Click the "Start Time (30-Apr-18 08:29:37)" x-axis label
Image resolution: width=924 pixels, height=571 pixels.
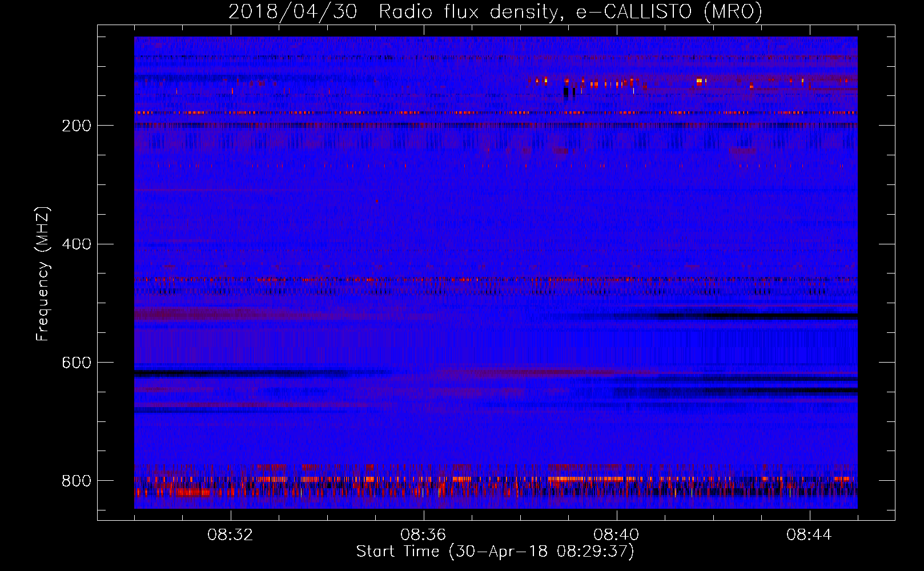[495, 552]
